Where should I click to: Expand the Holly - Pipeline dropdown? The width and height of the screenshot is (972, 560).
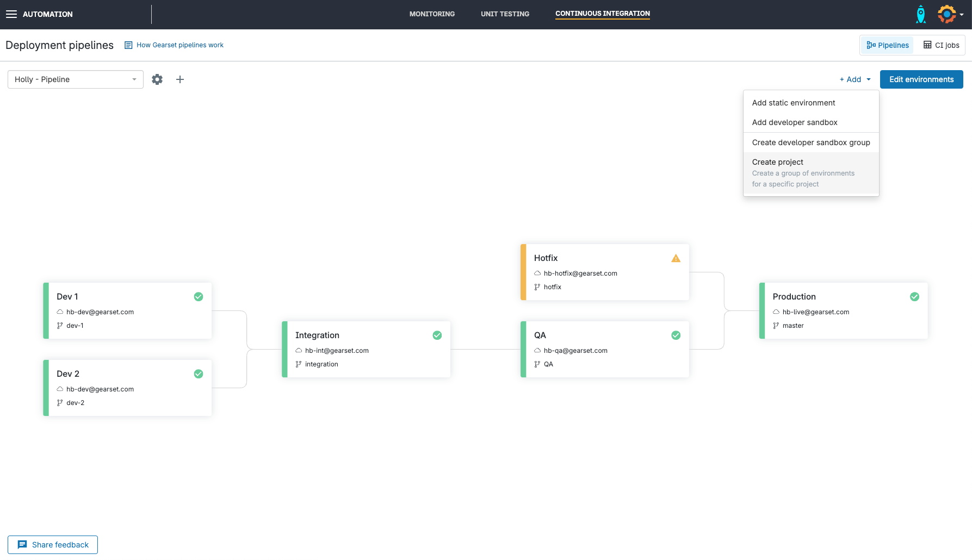[x=76, y=79]
